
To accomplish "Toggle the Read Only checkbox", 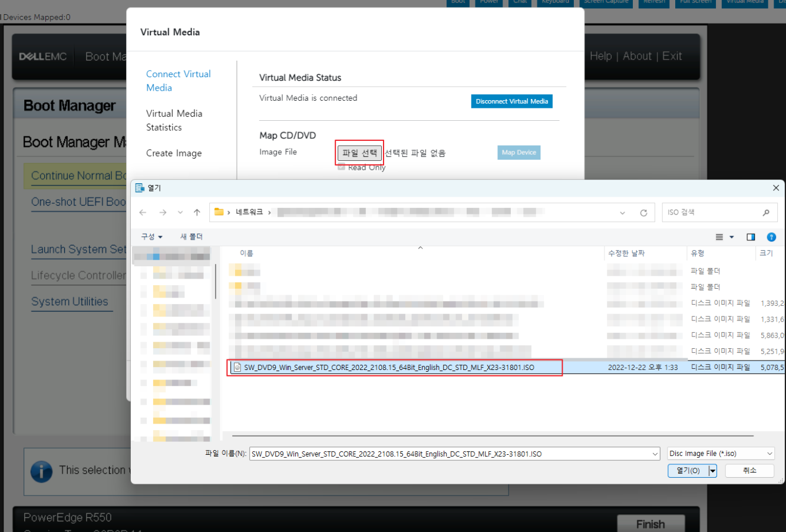I will point(341,167).
